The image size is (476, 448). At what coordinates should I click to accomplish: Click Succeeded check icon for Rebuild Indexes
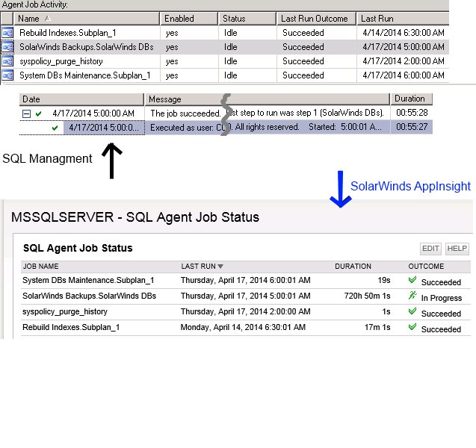click(412, 327)
